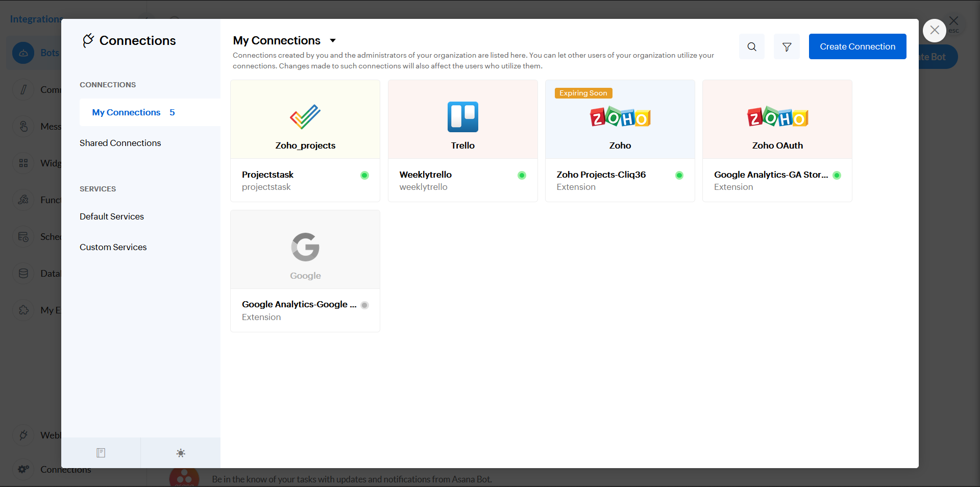Click the Zoho Projects checkmark logo

[x=305, y=116]
